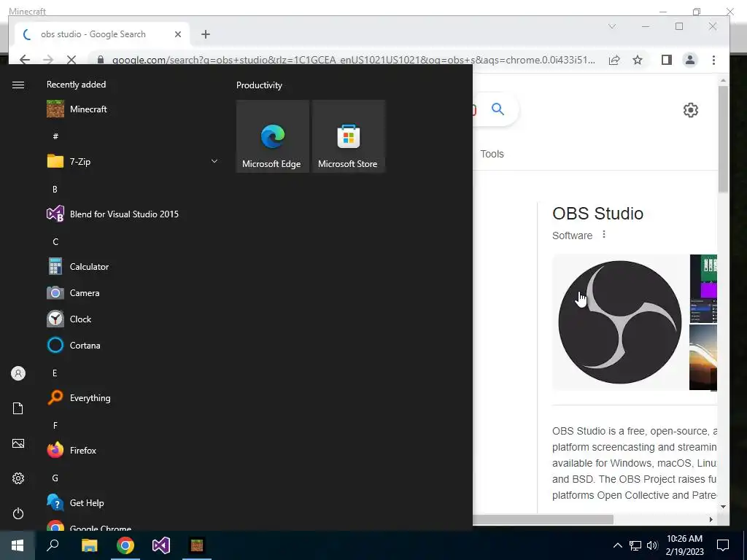Jump to letter G section header
The width and height of the screenshot is (747, 560).
pyautogui.click(x=55, y=478)
